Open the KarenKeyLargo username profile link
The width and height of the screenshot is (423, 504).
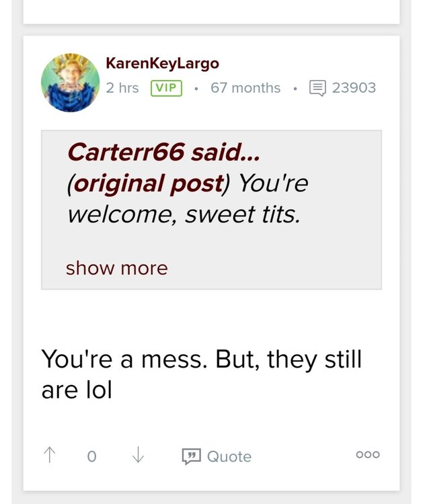162,64
